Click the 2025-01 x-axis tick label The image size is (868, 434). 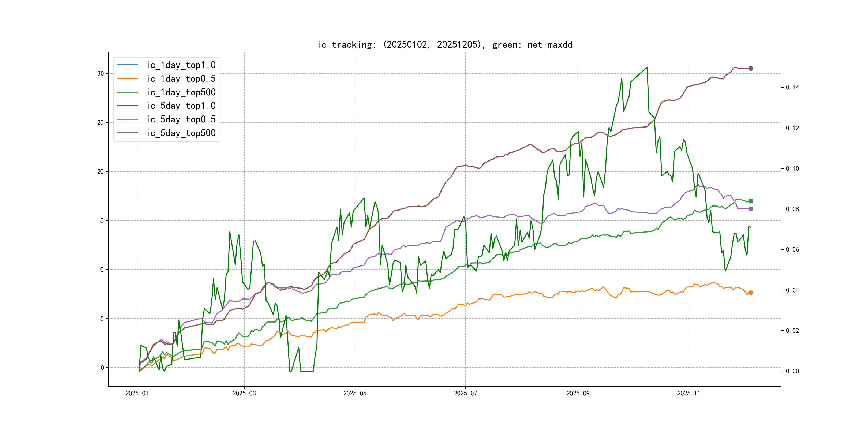pos(137,394)
